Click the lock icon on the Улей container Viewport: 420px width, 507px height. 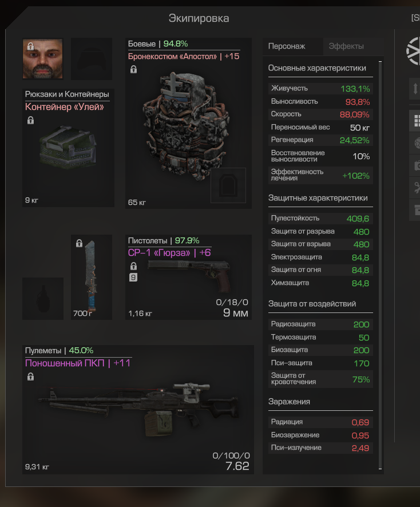[31, 120]
